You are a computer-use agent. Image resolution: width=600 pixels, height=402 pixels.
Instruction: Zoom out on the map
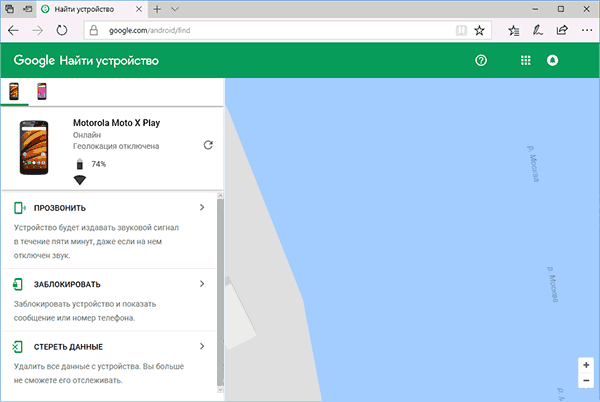[x=585, y=381]
